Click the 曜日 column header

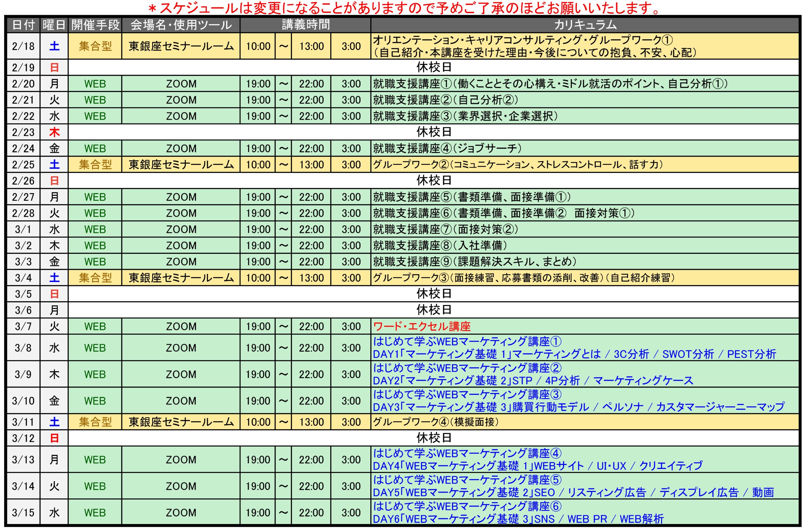click(x=54, y=25)
